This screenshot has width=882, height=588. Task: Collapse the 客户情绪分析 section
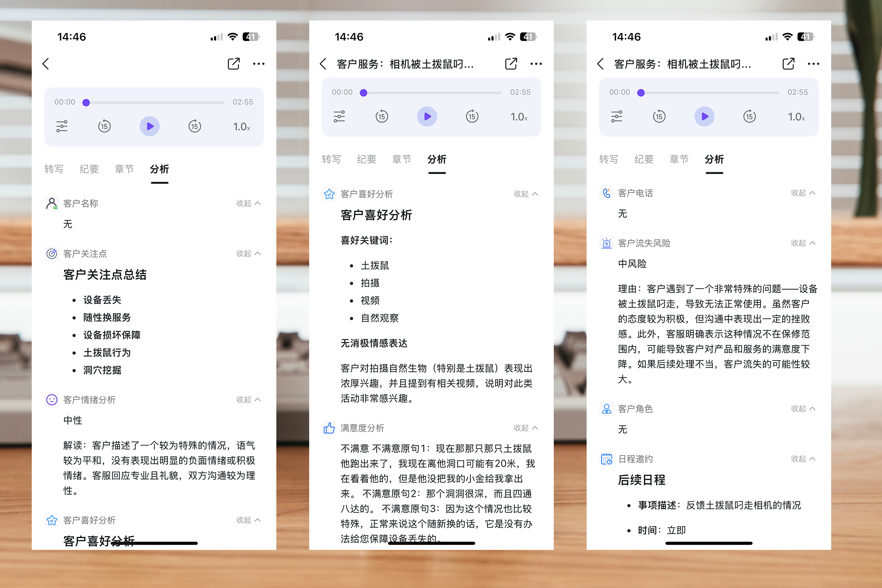[248, 400]
